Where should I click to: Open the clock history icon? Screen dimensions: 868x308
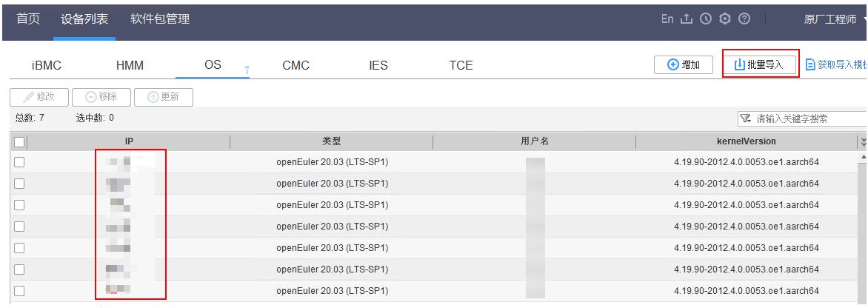705,19
